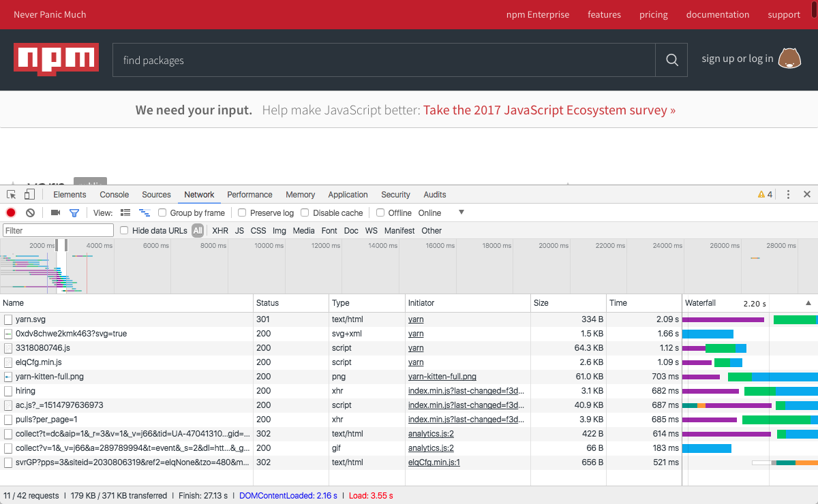
Task: Click the search magnifier button
Action: tap(672, 60)
